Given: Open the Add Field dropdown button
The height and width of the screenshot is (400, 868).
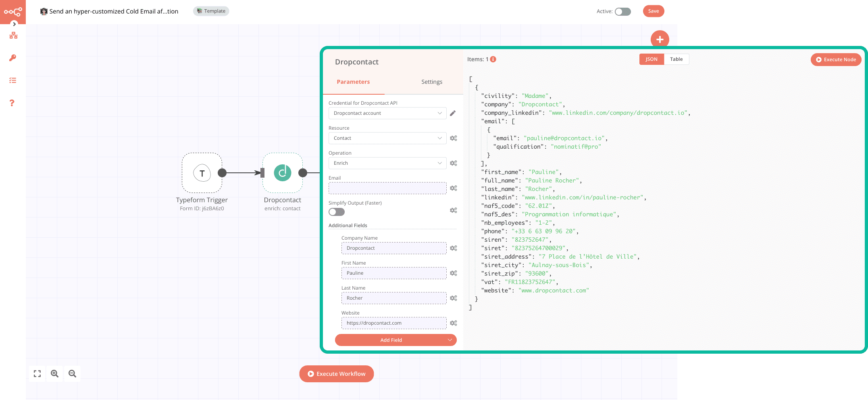Looking at the screenshot, I should tap(395, 340).
